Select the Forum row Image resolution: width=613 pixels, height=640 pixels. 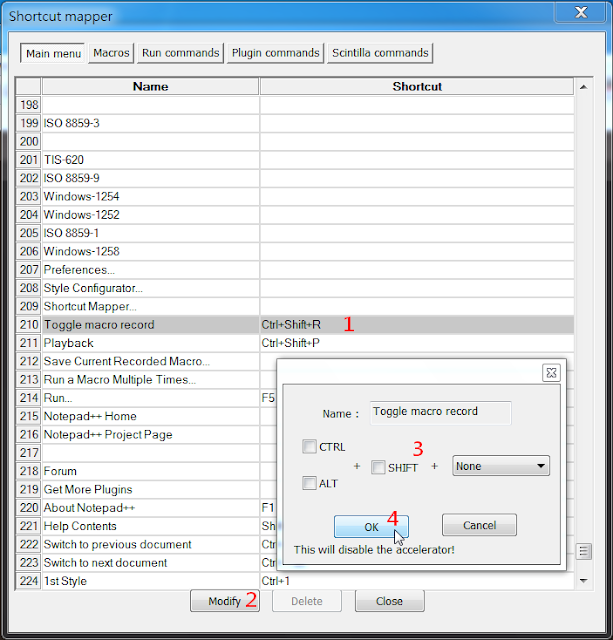coord(146,471)
